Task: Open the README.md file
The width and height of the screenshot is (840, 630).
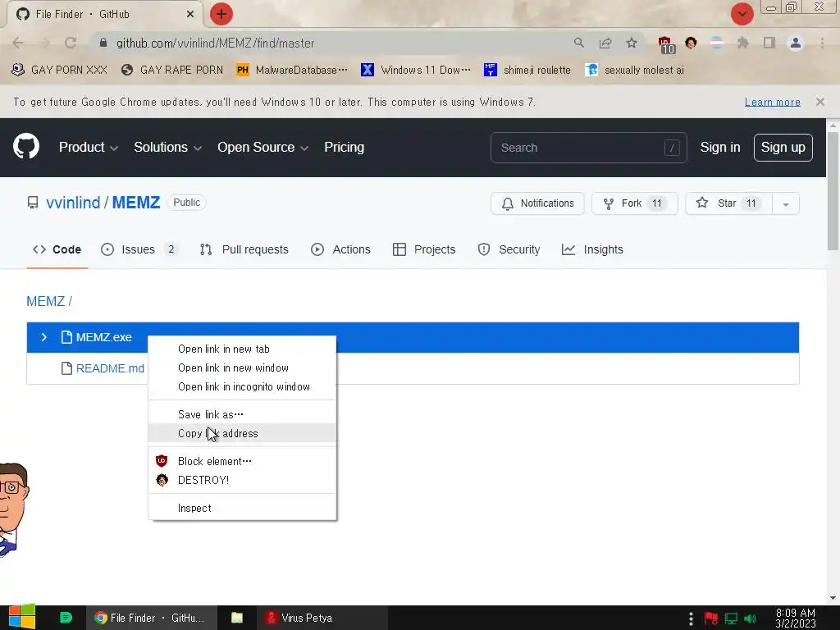Action: coord(110,368)
